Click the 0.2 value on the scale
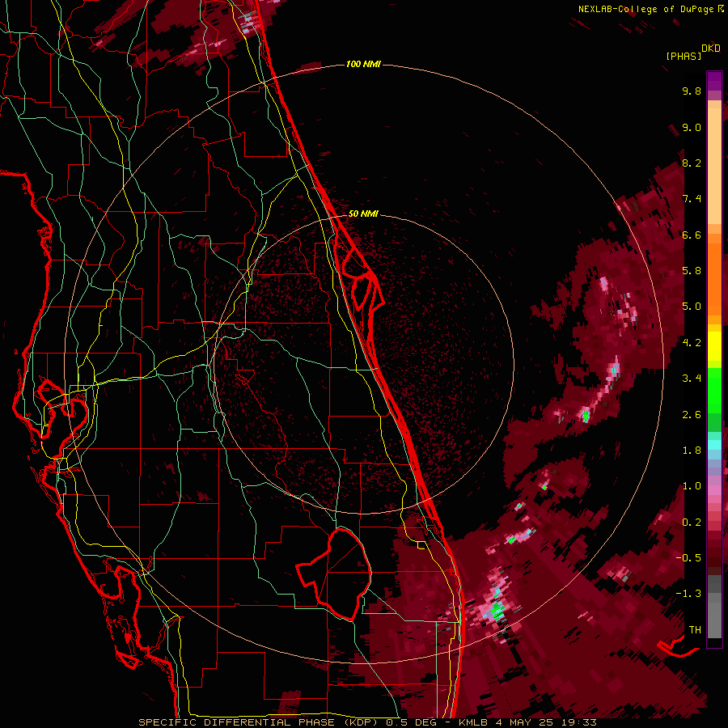728x728 pixels. 692,523
